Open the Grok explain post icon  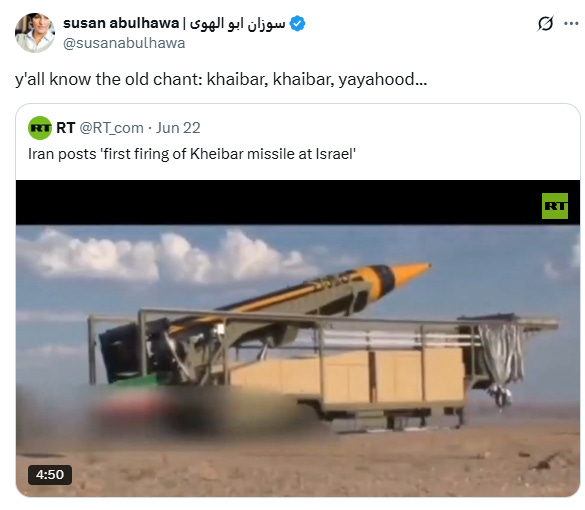point(545,24)
